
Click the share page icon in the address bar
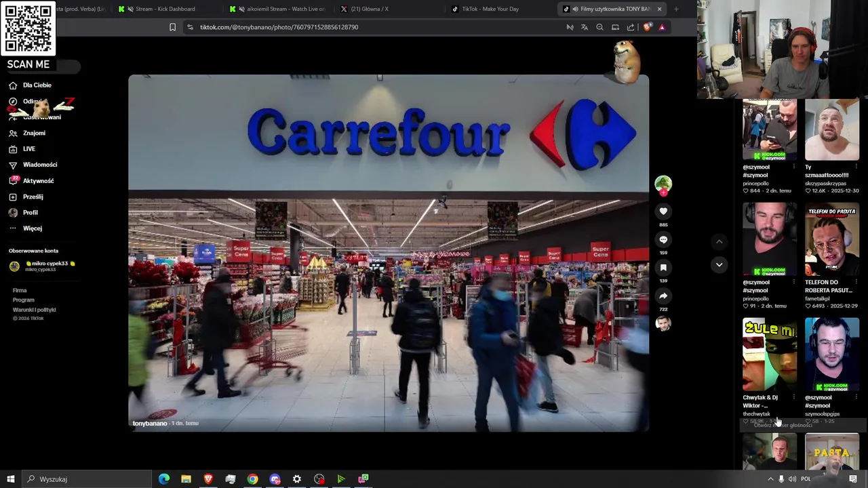click(x=631, y=27)
